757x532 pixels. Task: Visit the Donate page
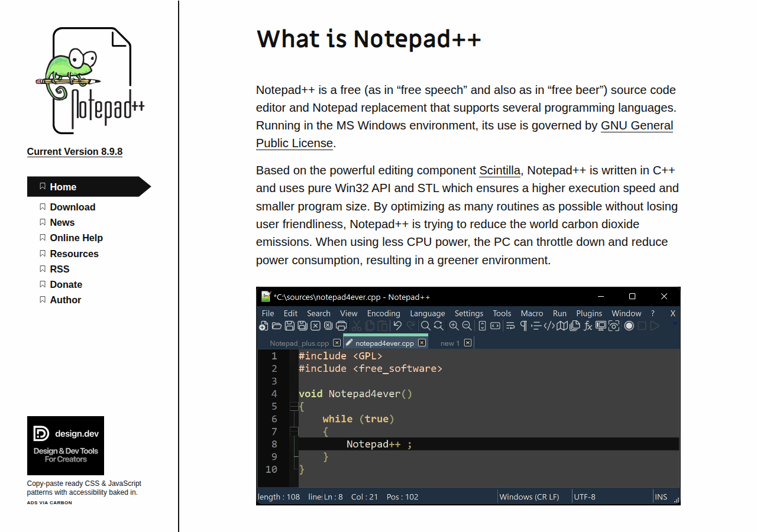tap(66, 284)
